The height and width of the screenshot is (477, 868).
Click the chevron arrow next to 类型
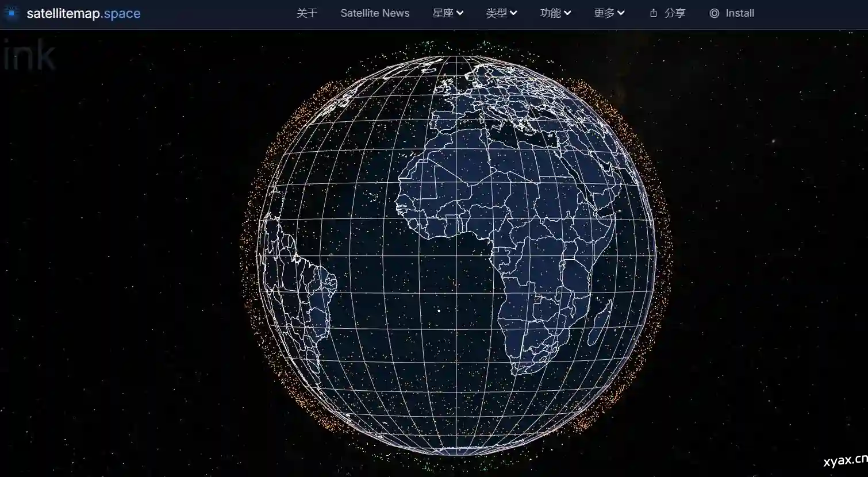[x=513, y=13]
